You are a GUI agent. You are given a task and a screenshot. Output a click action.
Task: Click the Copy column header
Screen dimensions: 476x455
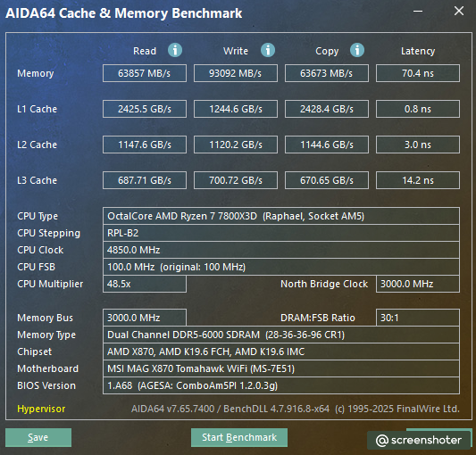point(327,51)
